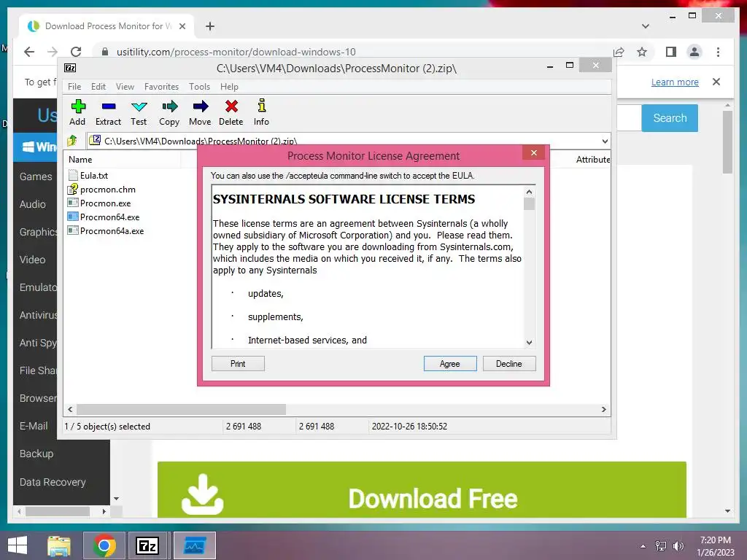Select the procmon.chm help file
The height and width of the screenshot is (560, 747).
click(x=102, y=189)
